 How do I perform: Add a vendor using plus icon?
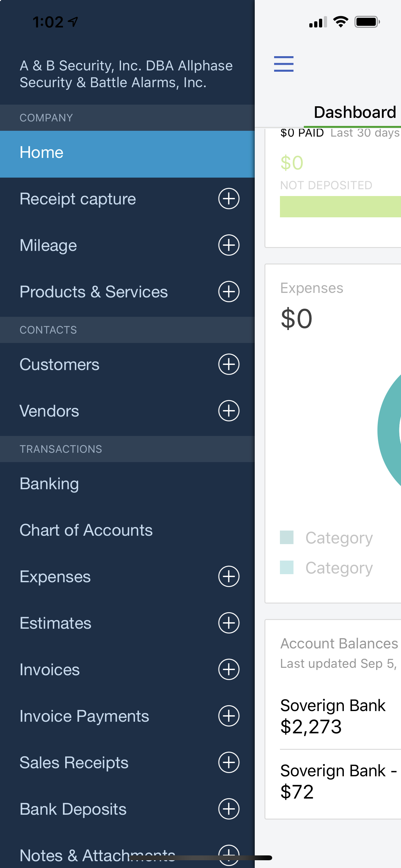click(229, 411)
